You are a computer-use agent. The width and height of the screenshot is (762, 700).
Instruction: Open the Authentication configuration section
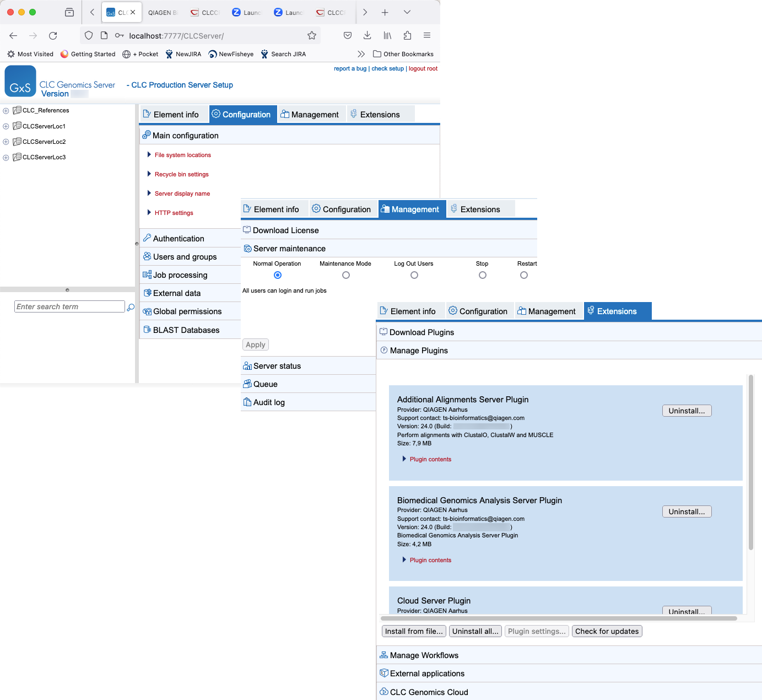coord(179,238)
